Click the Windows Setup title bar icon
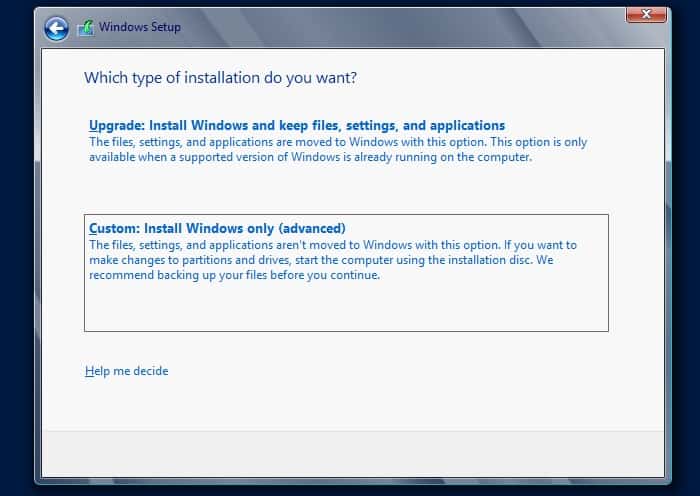The image size is (700, 496). (x=86, y=28)
